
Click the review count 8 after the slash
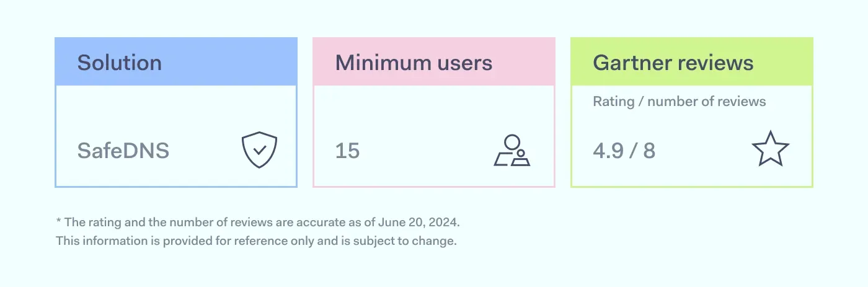pyautogui.click(x=649, y=151)
